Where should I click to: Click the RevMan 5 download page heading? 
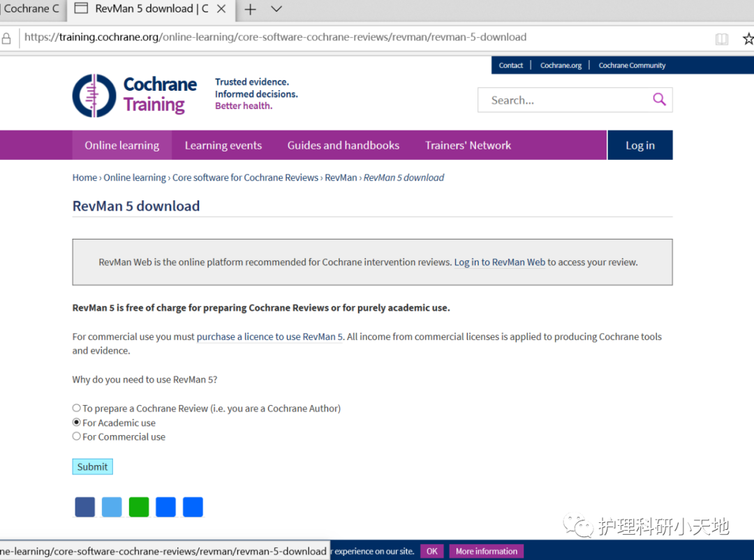coord(136,206)
